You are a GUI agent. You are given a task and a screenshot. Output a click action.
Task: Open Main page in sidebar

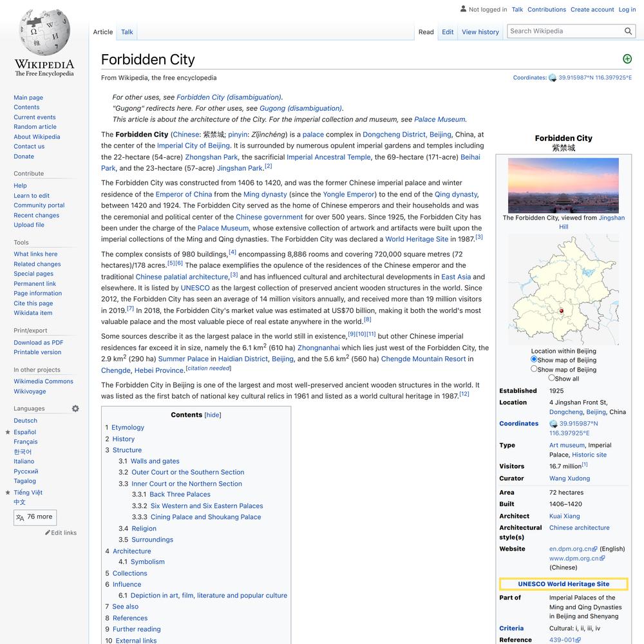pos(28,98)
